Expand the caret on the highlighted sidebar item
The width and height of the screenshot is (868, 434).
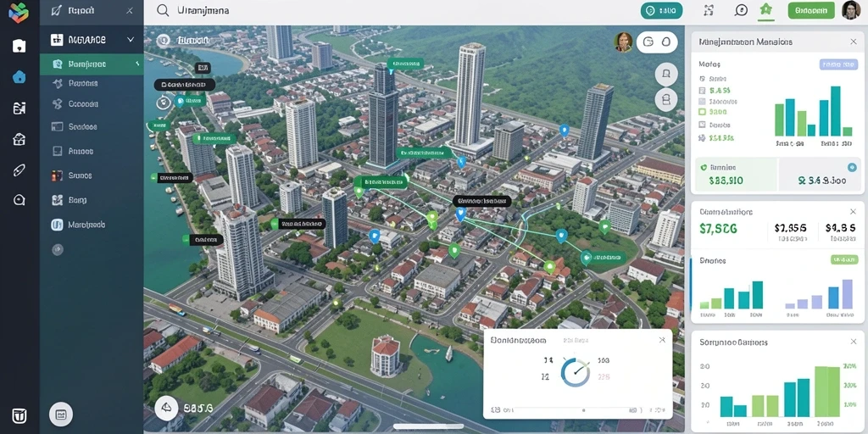tap(137, 64)
